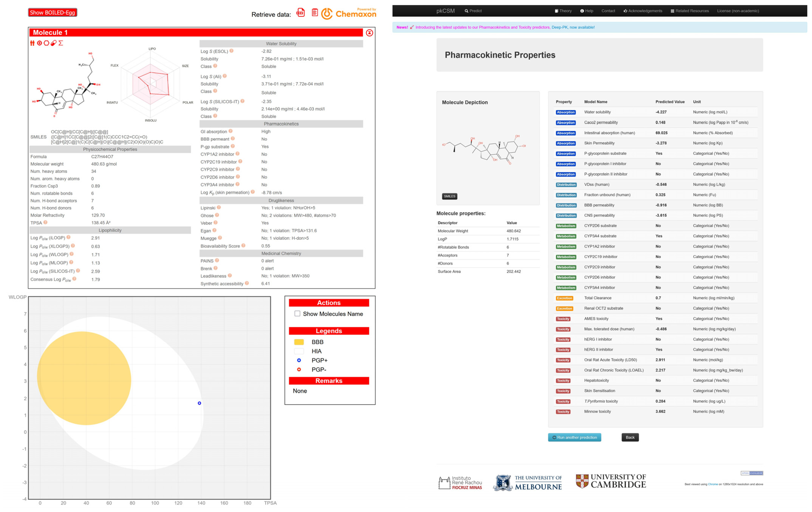812x512 pixels.
Task: Click the University of Cambridge logo
Action: tap(611, 481)
